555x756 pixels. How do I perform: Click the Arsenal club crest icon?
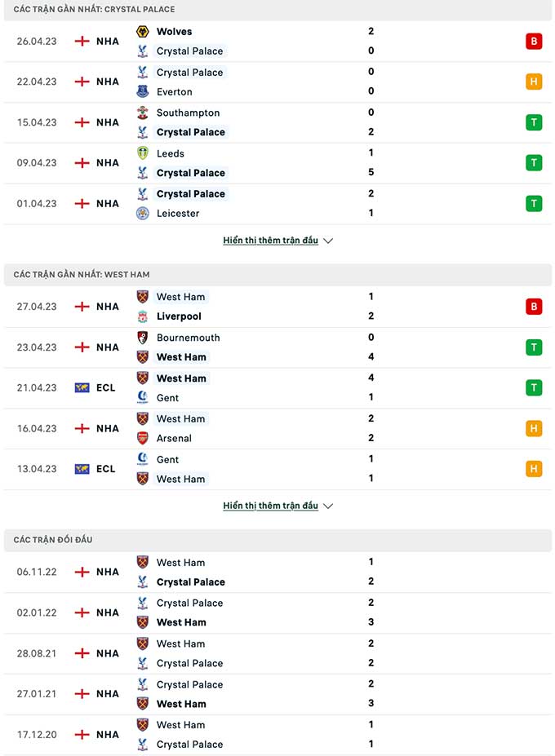142,438
